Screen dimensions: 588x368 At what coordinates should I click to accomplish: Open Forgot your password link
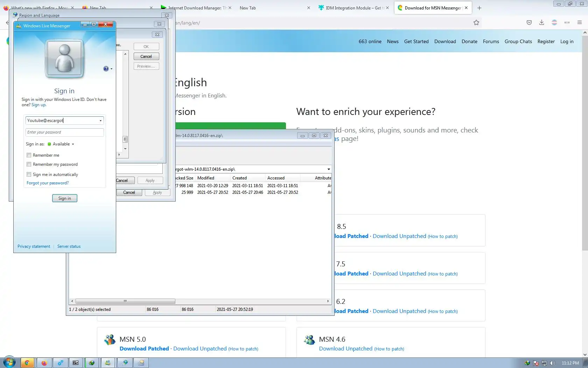pyautogui.click(x=48, y=183)
